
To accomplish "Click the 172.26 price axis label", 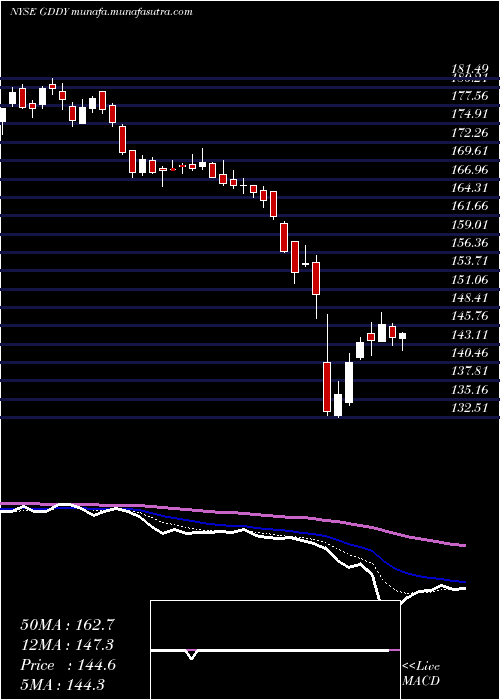I will 469,133.
